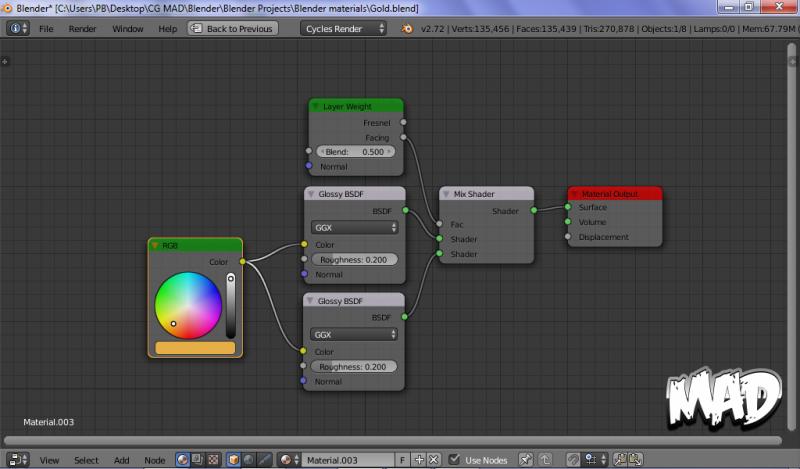Toggle the Use Nodes checkbox
The width and height of the screenshot is (800, 469).
455,460
